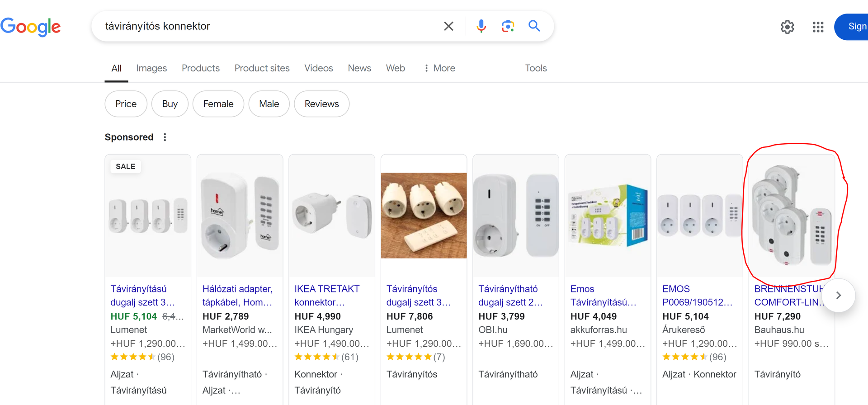
Task: Expand the More search categories menu
Action: pyautogui.click(x=439, y=68)
